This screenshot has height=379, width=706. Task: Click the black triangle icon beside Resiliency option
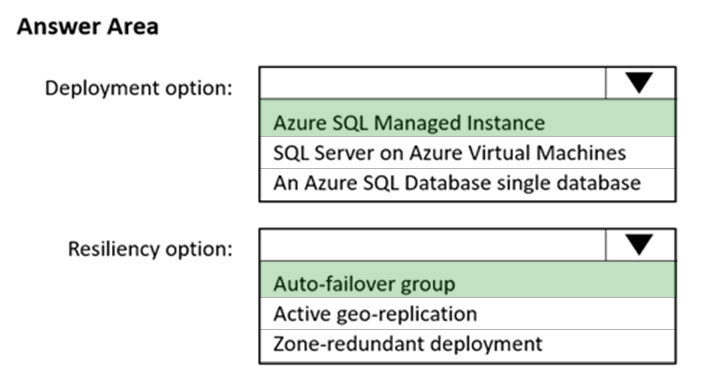(639, 244)
